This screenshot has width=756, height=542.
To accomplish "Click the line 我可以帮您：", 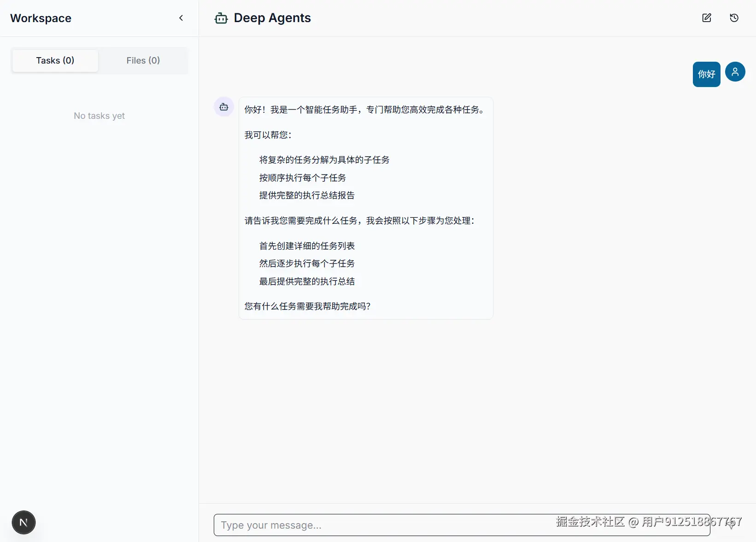I will [268, 135].
